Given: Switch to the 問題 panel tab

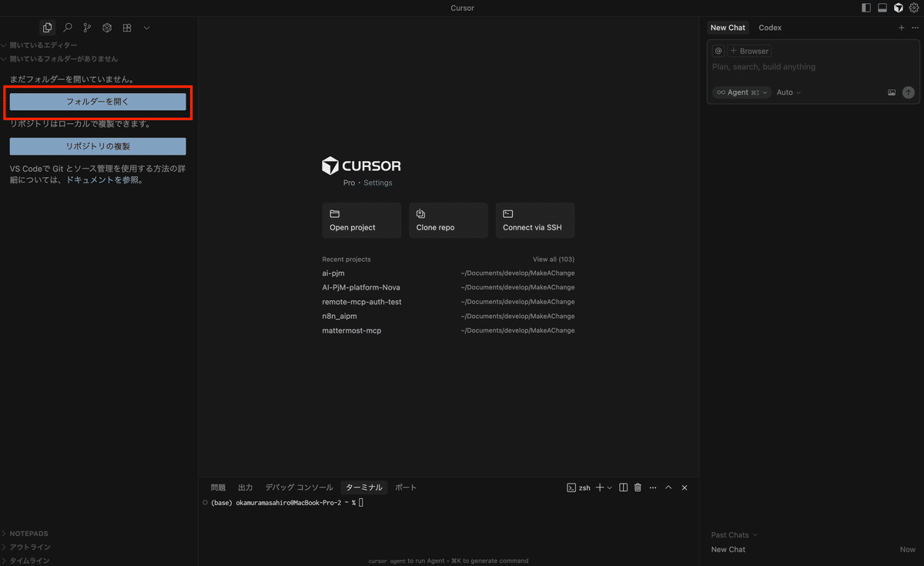Looking at the screenshot, I should click(x=218, y=487).
